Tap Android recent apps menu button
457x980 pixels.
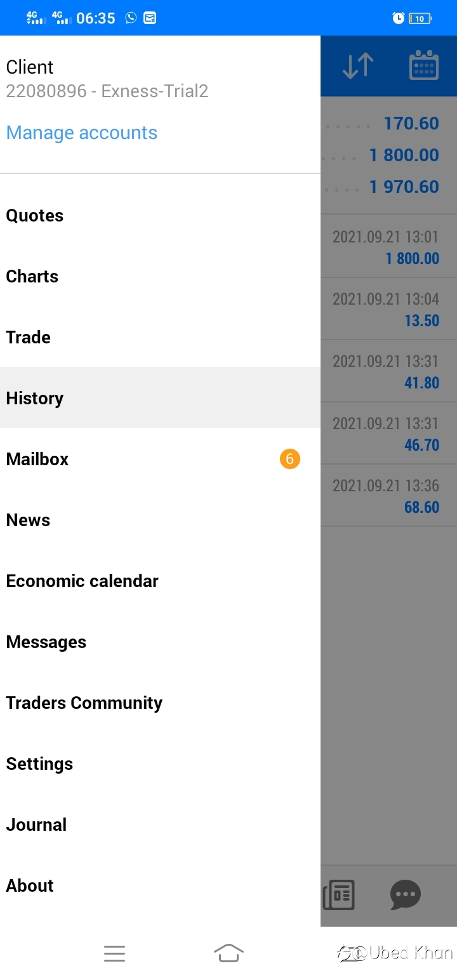(x=114, y=953)
